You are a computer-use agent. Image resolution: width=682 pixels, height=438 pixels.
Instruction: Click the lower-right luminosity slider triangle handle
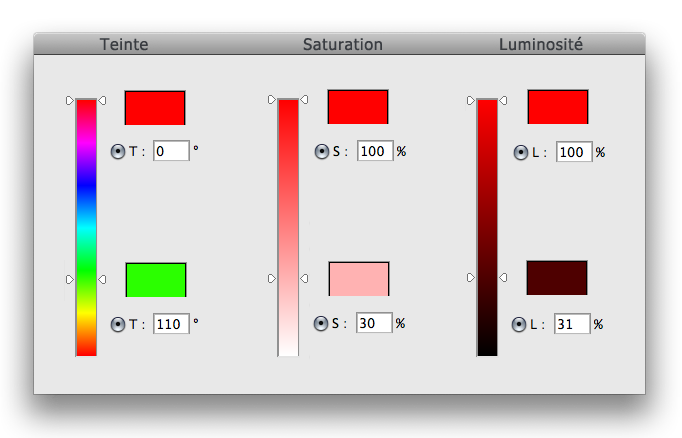(x=504, y=279)
